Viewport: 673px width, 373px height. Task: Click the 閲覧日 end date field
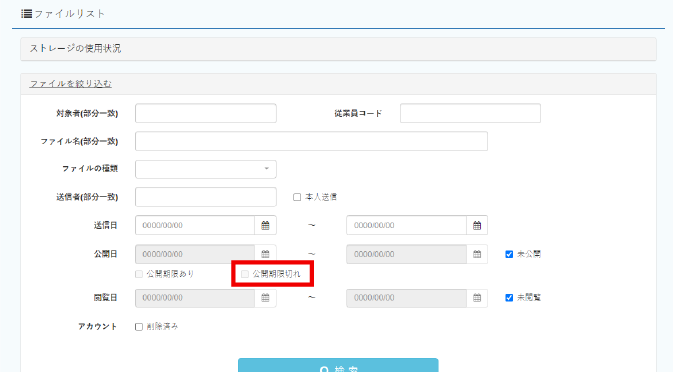coord(406,298)
